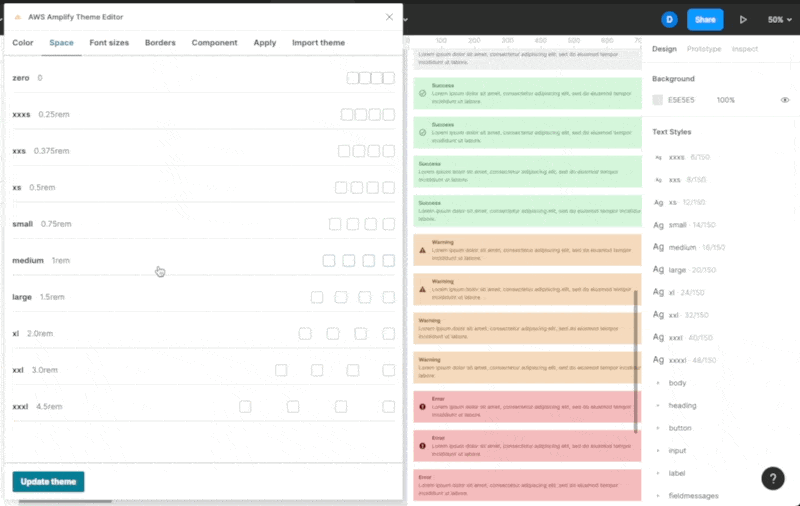Click the second Error alert icon
Screen dimensions: 800x506
[422, 446]
